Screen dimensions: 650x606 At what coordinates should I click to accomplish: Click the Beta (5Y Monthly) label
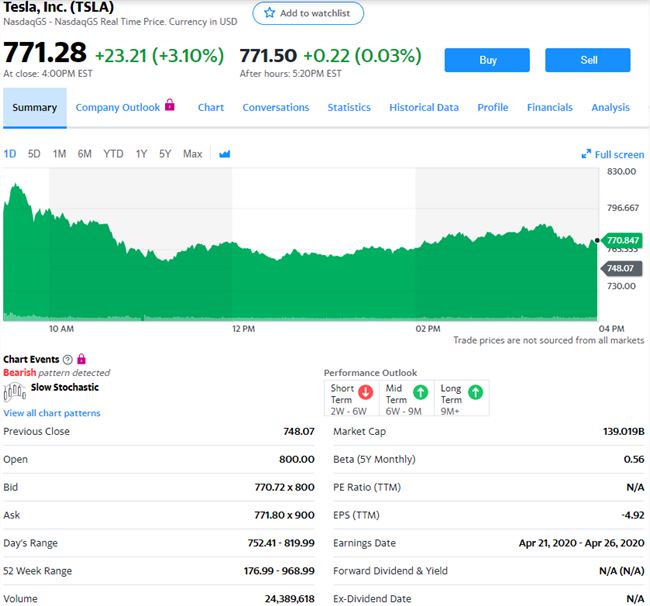(374, 459)
